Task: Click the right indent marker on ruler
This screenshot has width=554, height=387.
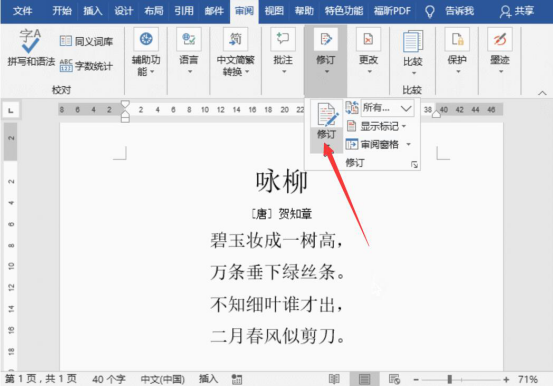Action: [436, 114]
